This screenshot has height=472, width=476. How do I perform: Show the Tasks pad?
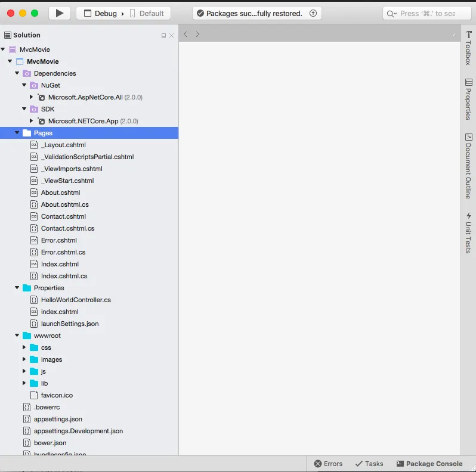point(369,464)
